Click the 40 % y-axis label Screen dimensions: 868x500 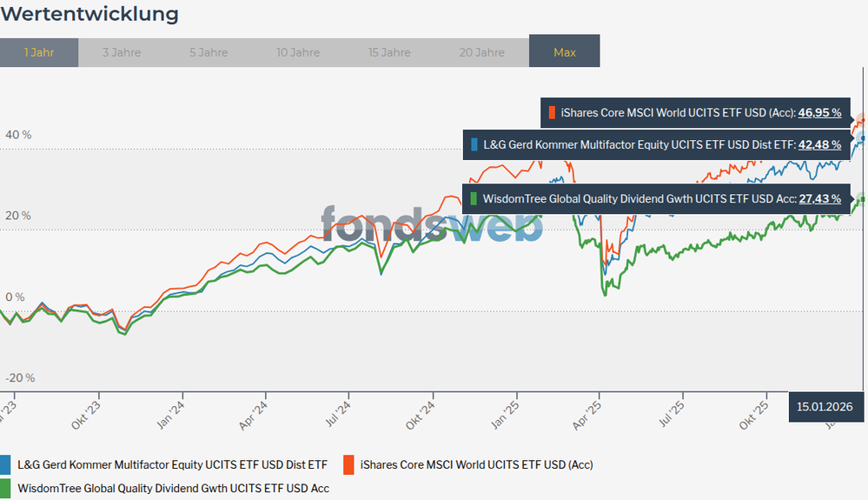[x=18, y=135]
